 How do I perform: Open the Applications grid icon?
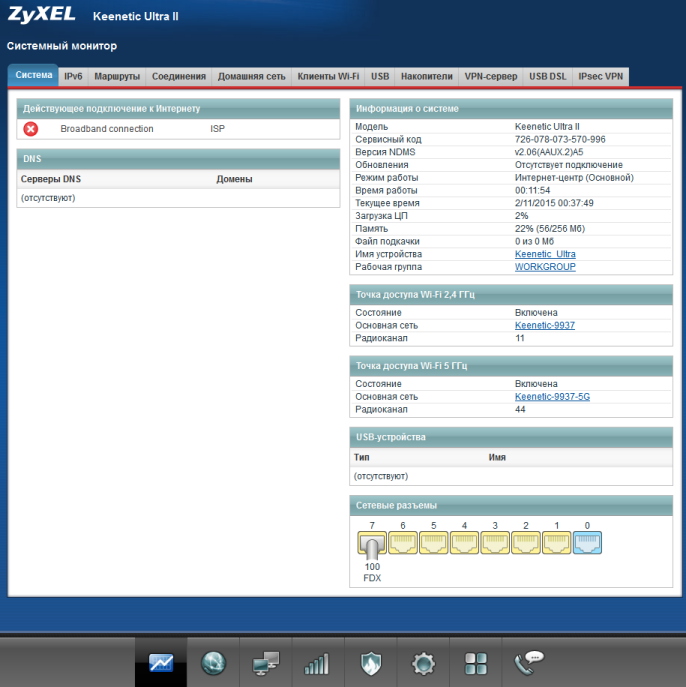pyautogui.click(x=476, y=663)
